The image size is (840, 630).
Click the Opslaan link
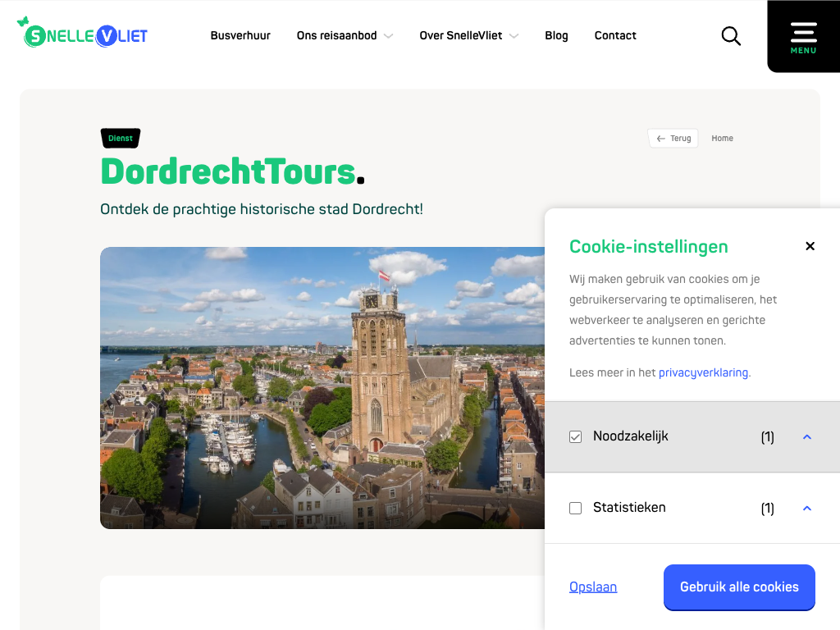point(593,587)
